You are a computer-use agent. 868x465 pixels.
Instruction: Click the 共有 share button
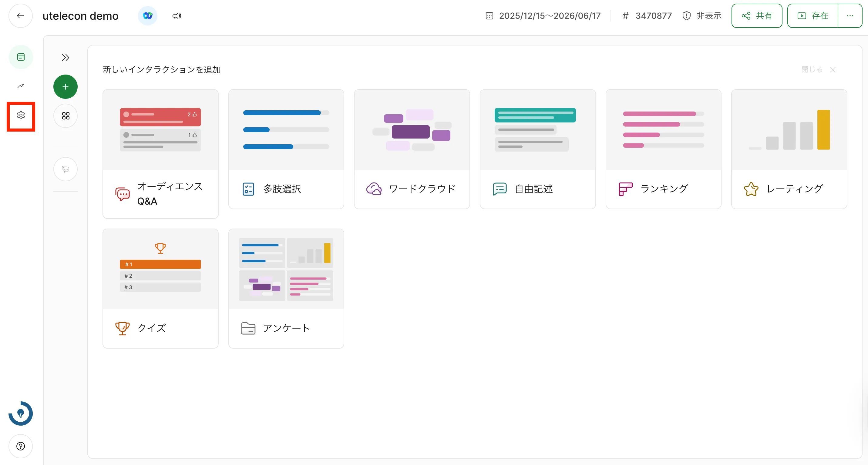[756, 16]
